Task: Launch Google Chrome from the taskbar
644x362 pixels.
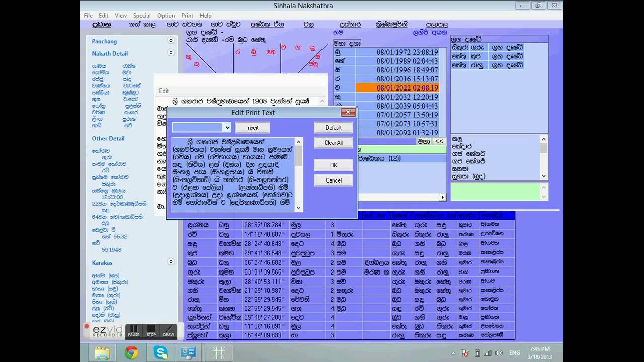Action: [x=131, y=353]
